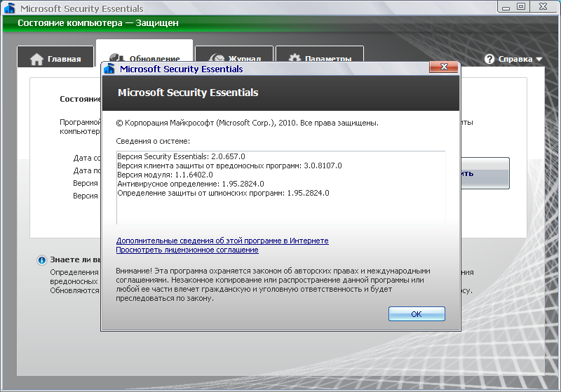The image size is (561, 392).
Task: Click the castle icon in the main title bar
Action: pos(10,9)
